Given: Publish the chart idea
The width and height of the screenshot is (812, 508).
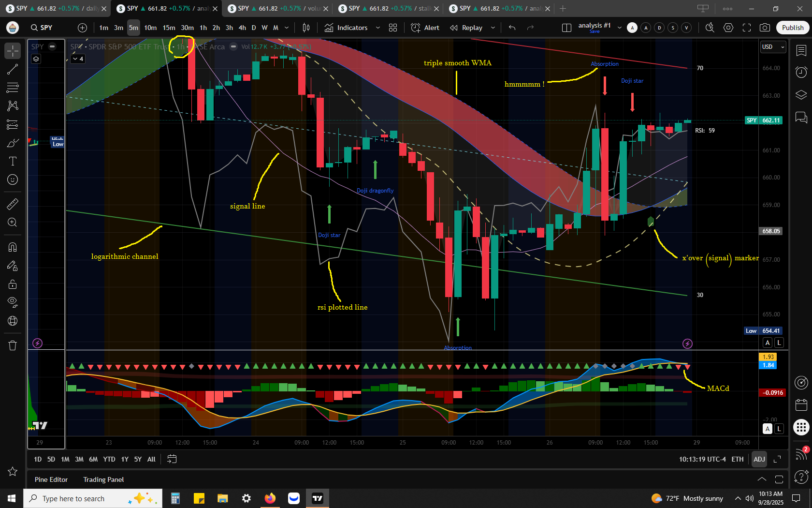Looking at the screenshot, I should click(793, 28).
